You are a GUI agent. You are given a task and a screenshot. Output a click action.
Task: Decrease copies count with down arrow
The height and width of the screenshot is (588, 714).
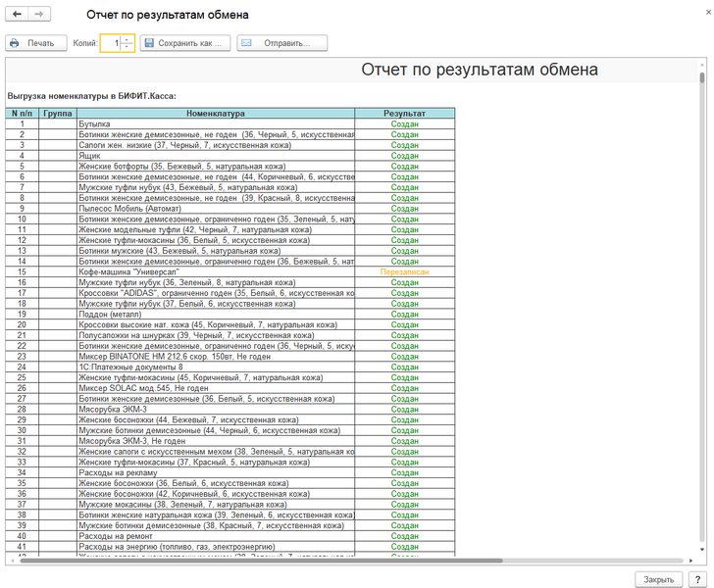point(127,48)
